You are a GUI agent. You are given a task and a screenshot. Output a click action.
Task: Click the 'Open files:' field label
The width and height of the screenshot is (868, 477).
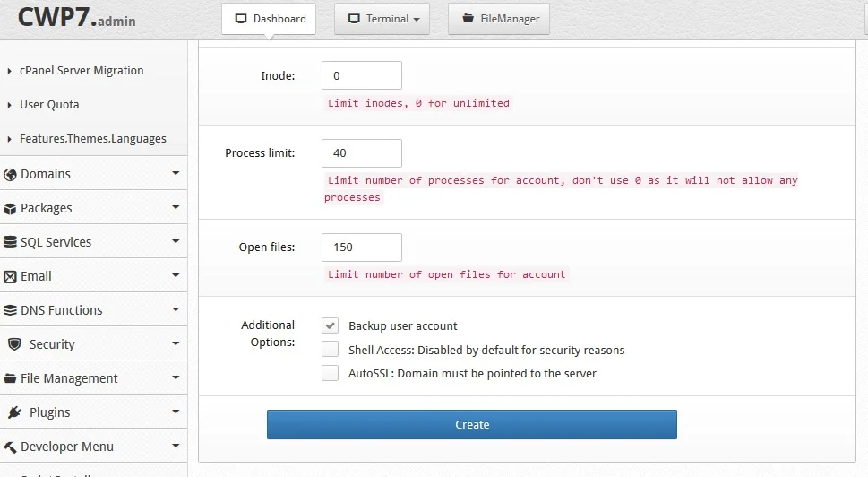pos(267,247)
